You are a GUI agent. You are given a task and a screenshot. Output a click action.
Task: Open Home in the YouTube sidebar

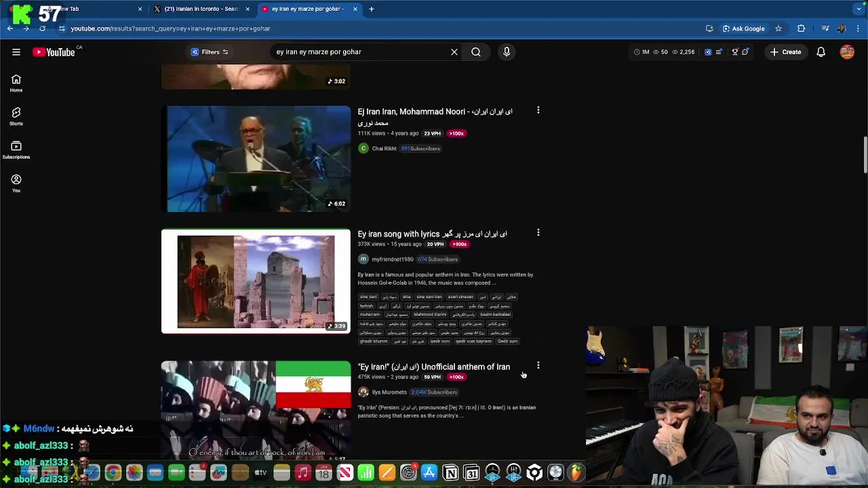16,83
